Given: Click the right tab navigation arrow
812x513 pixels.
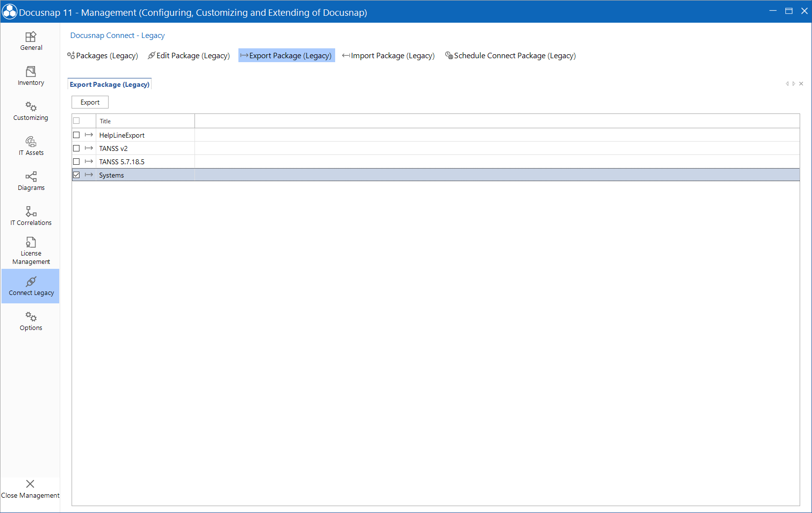Looking at the screenshot, I should click(x=793, y=84).
